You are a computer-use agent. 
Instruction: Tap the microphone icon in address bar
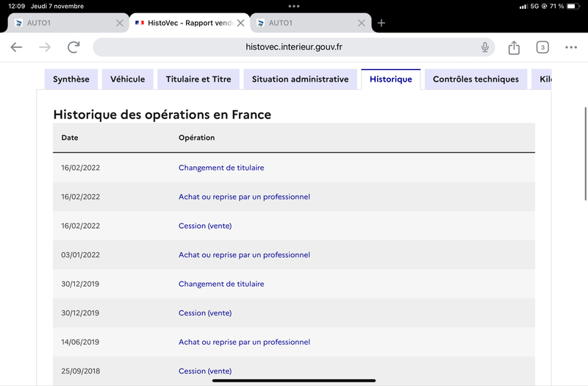tap(485, 47)
